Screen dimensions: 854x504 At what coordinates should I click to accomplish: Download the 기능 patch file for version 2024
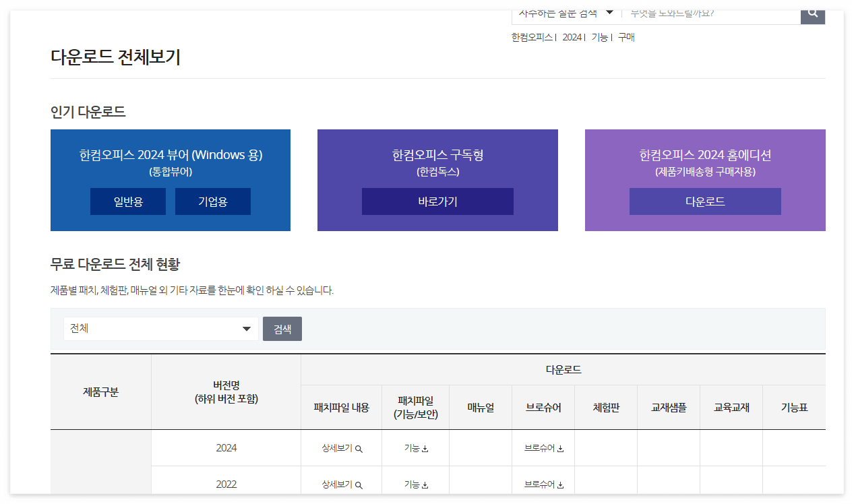pyautogui.click(x=415, y=447)
